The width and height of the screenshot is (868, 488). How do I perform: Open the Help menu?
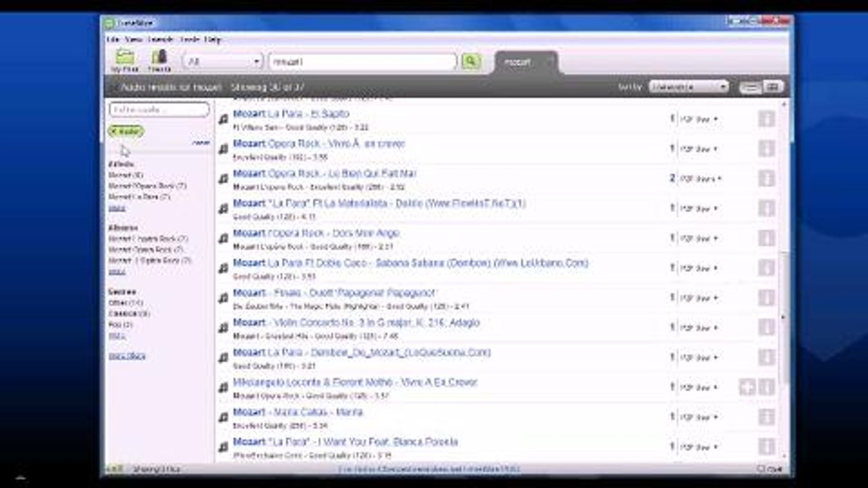tap(212, 40)
